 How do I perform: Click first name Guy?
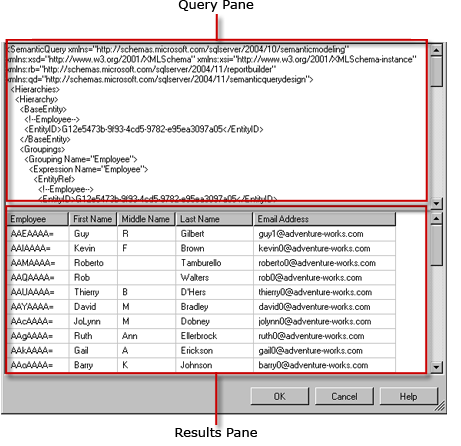click(x=81, y=234)
